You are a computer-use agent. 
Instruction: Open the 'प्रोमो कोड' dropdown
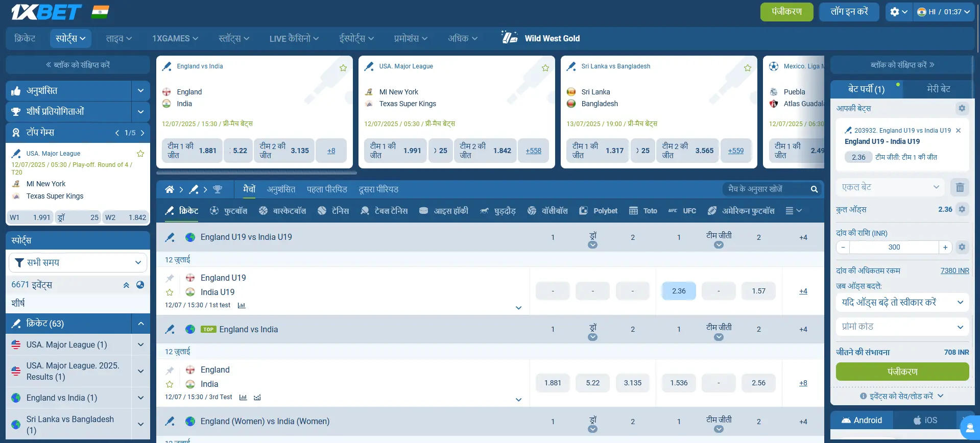pyautogui.click(x=902, y=327)
